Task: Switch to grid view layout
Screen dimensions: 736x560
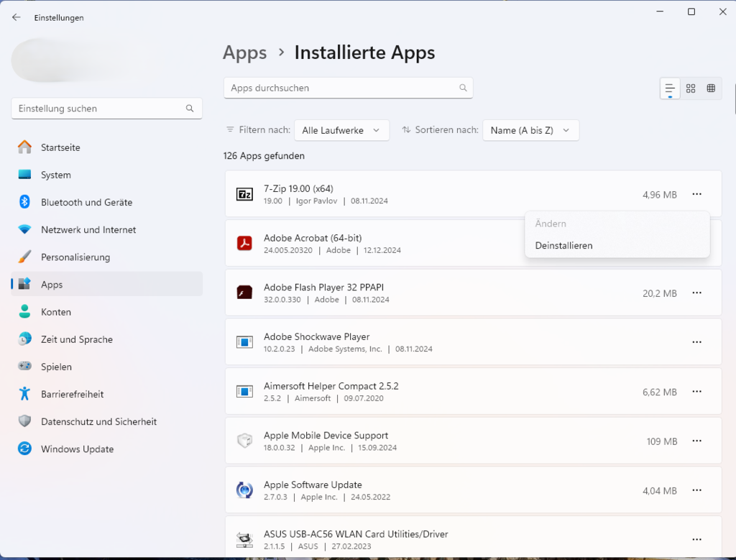Action: 691,88
